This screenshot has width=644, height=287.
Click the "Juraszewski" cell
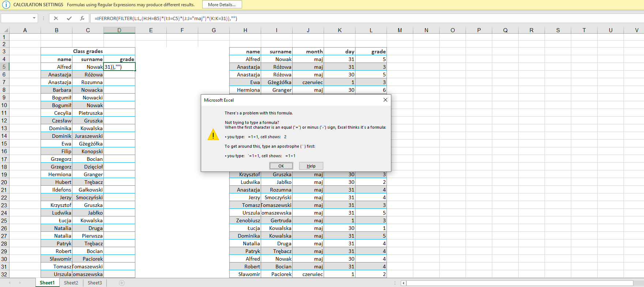(x=88, y=136)
